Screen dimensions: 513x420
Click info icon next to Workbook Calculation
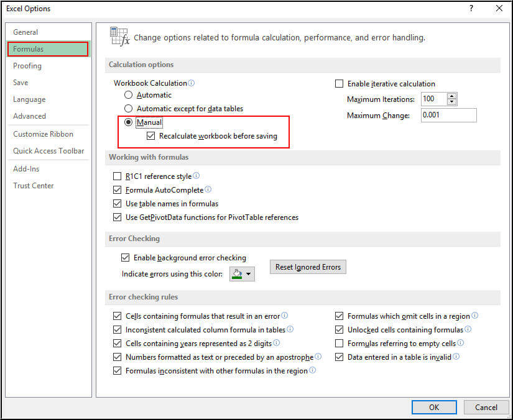pos(192,83)
